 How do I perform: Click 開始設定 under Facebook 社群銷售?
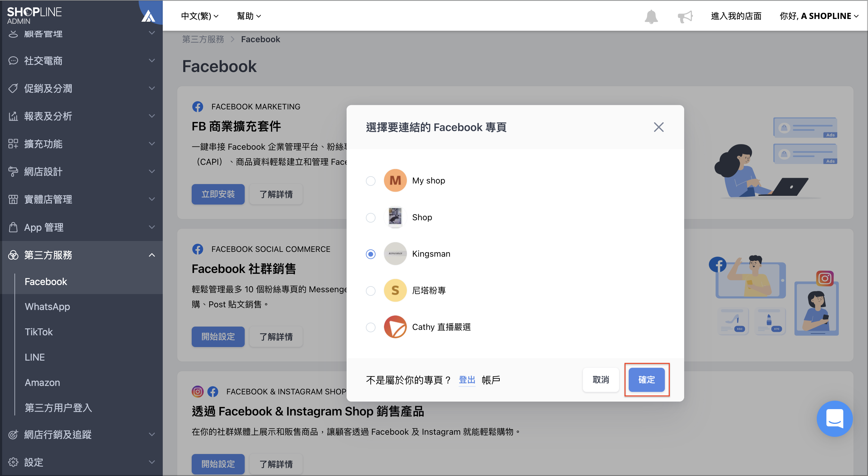218,337
